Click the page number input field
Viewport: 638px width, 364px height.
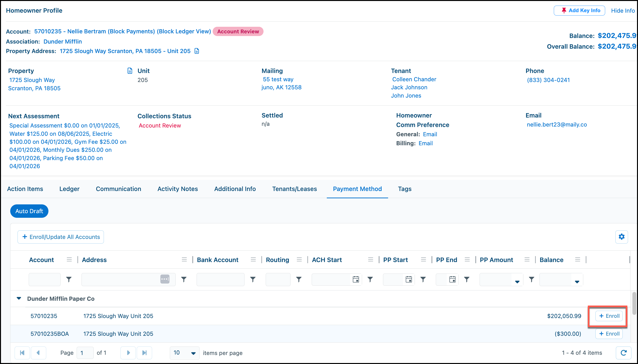pos(85,353)
